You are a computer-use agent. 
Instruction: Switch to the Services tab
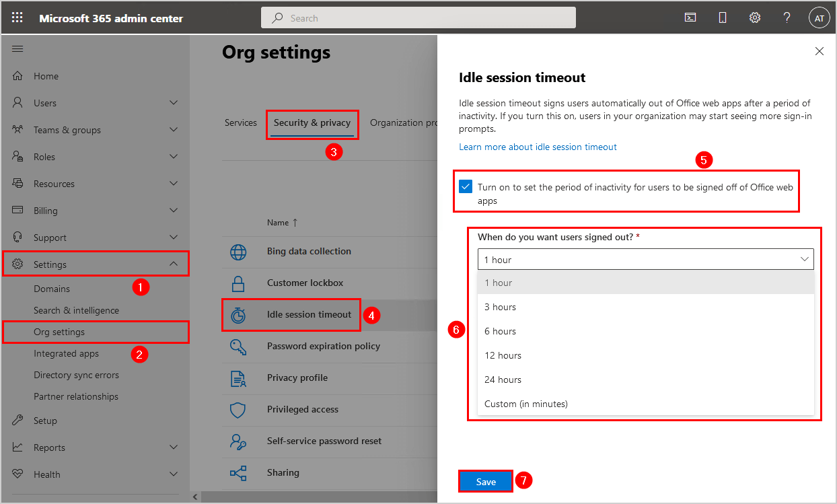click(x=240, y=122)
